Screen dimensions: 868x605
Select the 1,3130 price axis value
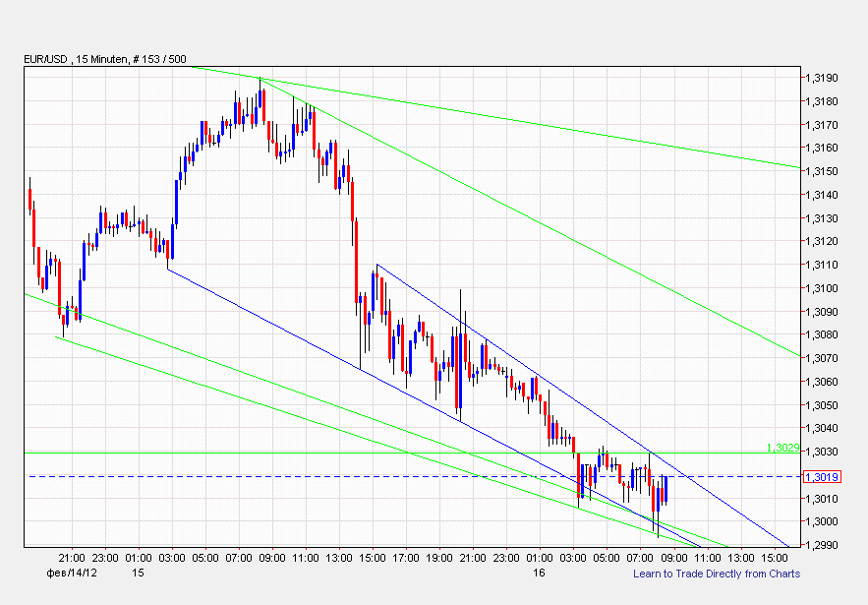(822, 218)
